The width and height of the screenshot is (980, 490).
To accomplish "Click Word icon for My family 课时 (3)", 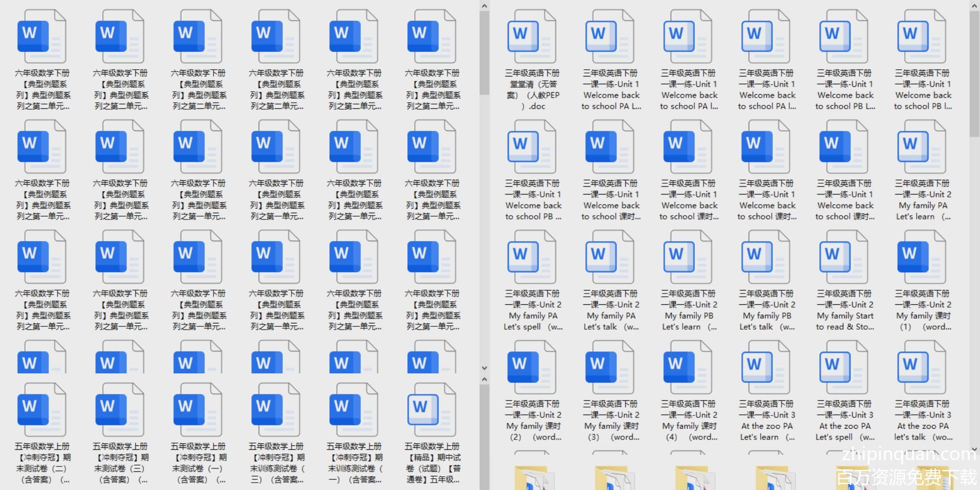I will click(x=609, y=367).
